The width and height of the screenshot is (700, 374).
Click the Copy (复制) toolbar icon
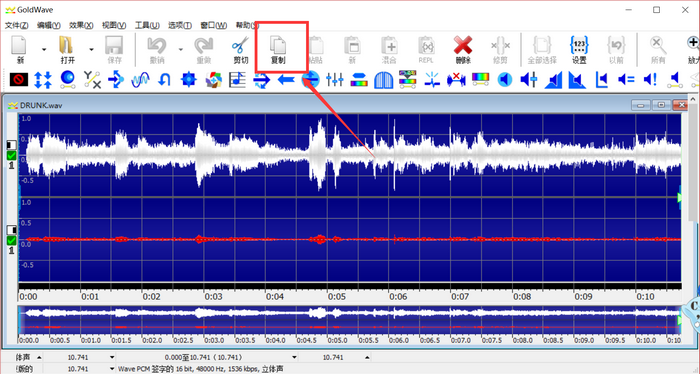tap(278, 49)
